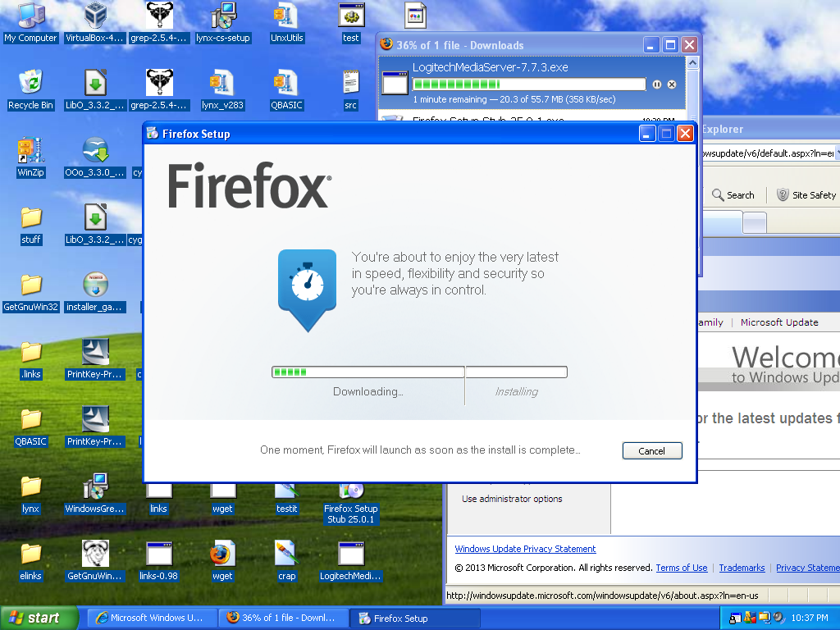Select the PrintKey-Pr... icon above QBASIC row
This screenshot has height=630, width=840.
click(x=95, y=359)
